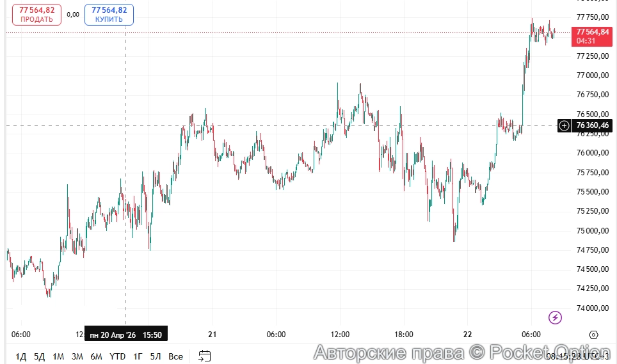Click the current price label 77 564,84
This screenshot has width=617, height=364.
point(591,32)
